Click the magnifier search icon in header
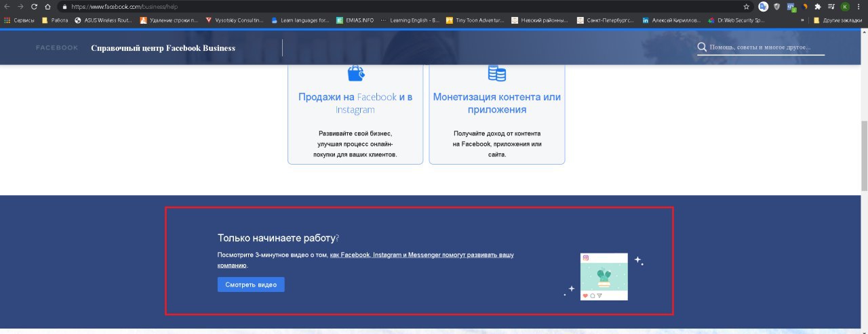This screenshot has width=868, height=334. pyautogui.click(x=702, y=47)
